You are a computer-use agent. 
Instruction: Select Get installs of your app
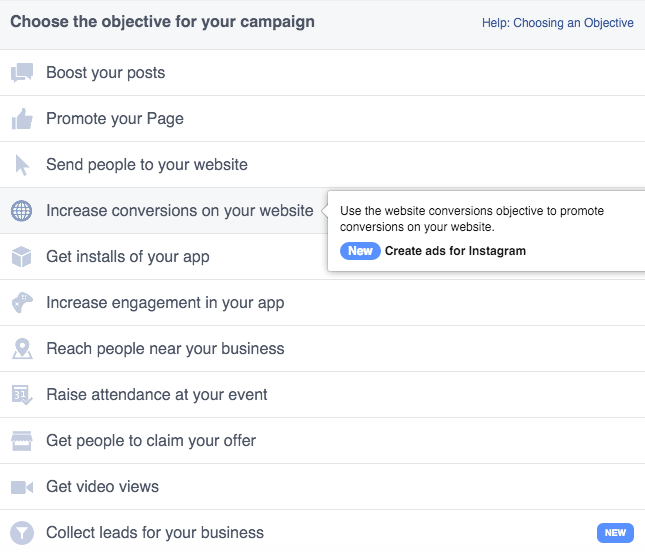point(128,257)
